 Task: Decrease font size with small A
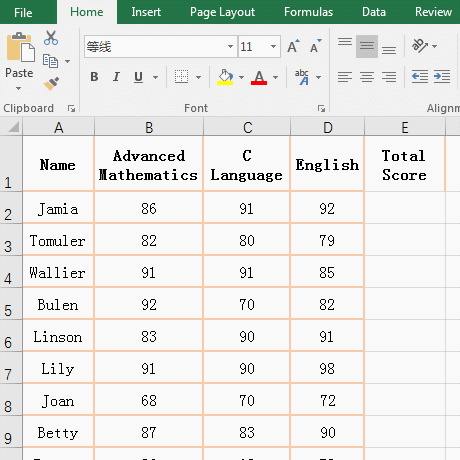coord(315,46)
